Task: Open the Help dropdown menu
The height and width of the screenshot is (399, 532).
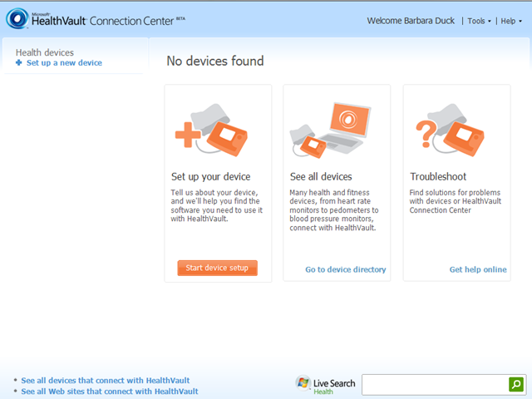Action: [511, 21]
